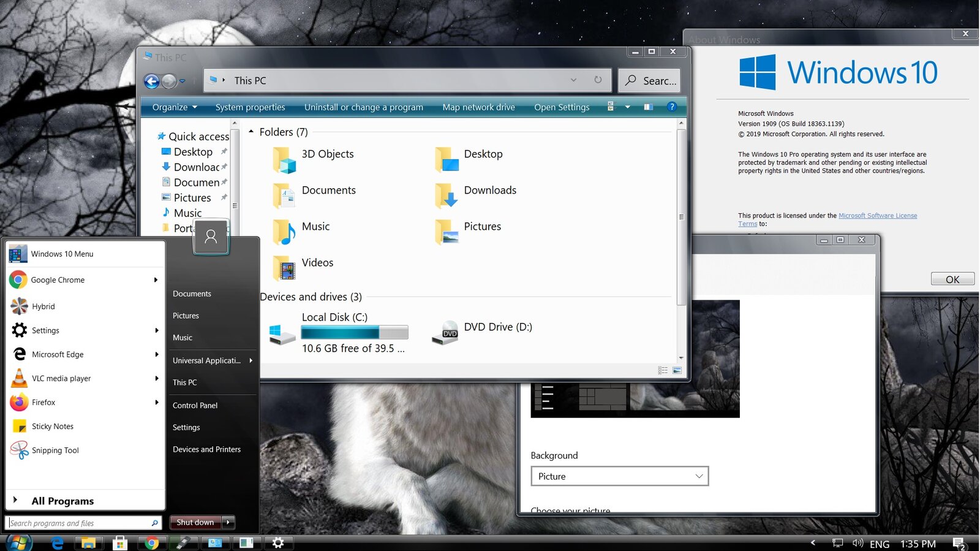Switch to large thumbnails view in status bar
This screenshot has width=980, height=551.
tap(677, 370)
